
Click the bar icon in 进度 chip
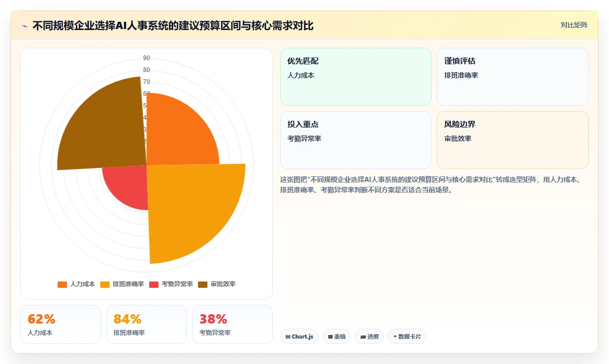[363, 337]
